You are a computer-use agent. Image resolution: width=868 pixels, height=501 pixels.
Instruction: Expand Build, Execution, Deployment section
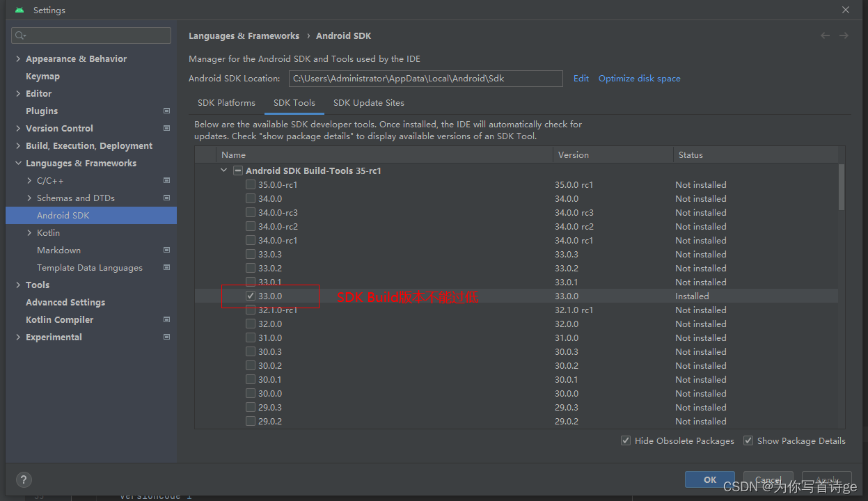tap(18, 145)
